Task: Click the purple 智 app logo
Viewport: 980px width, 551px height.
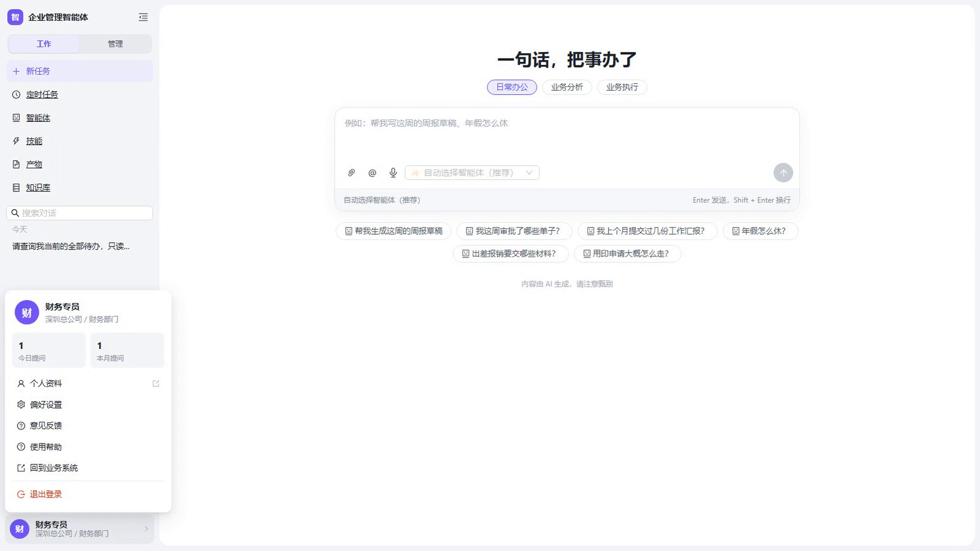Action: (15, 17)
